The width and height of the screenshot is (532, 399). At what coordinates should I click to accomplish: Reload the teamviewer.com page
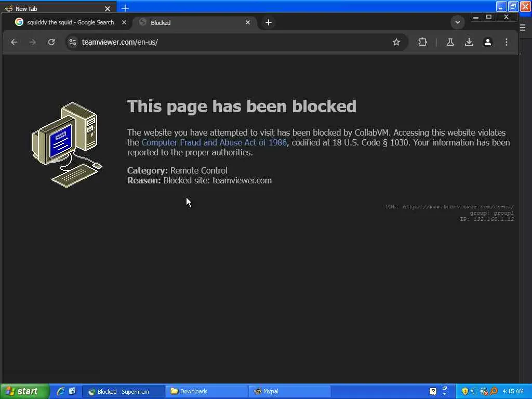(51, 42)
